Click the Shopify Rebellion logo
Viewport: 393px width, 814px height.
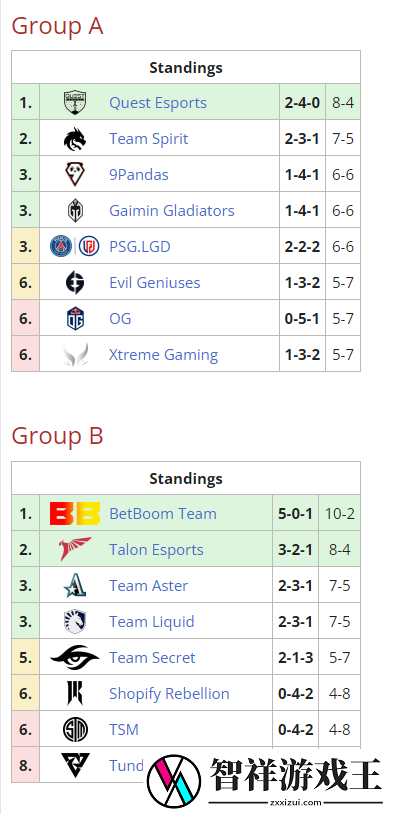[75, 694]
